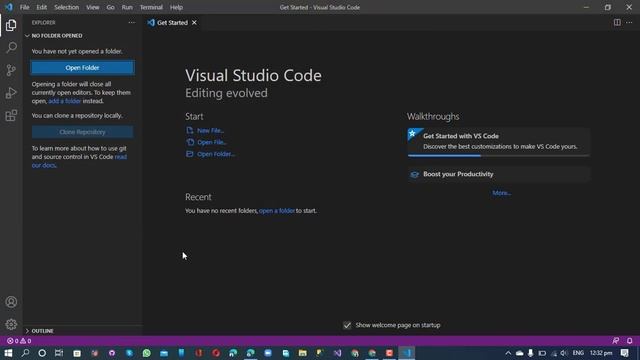Open the Accounts menu icon
The image size is (640, 360).
[x=11, y=302]
